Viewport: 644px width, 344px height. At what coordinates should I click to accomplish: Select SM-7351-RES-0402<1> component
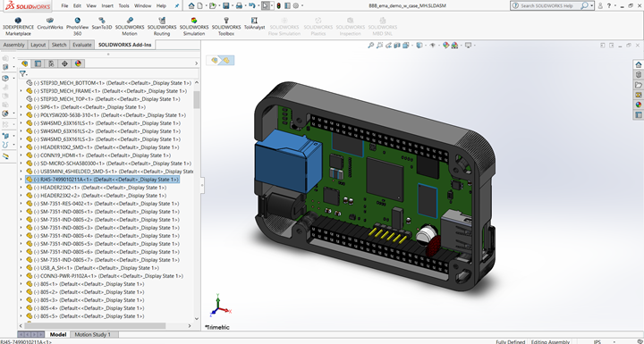(103, 204)
